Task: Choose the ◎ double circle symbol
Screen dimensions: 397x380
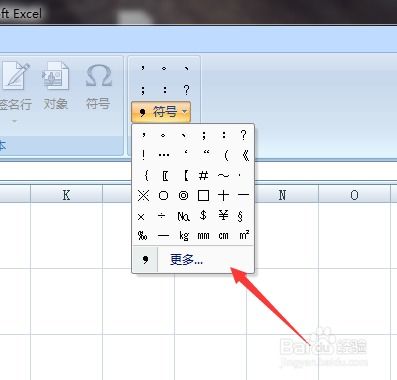Action: tap(183, 195)
